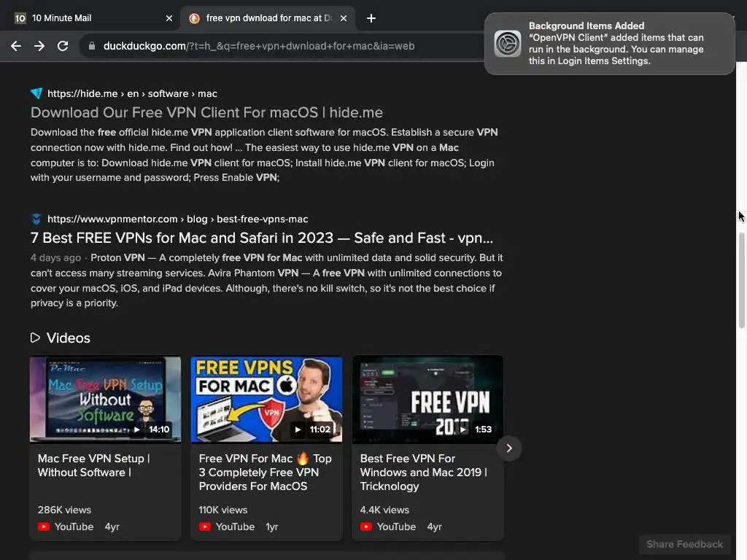Close the 10 Minute Mail tab
747x560 pixels.
coord(169,18)
